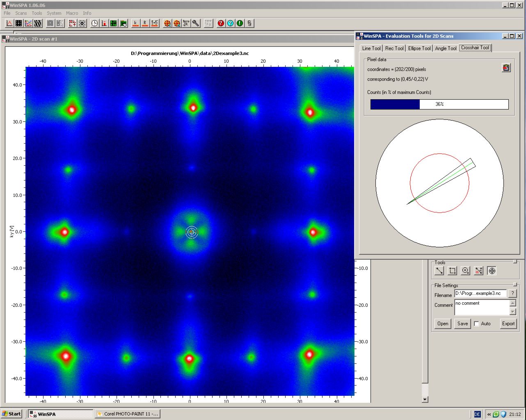Select the rectangle selection tool icon
The width and height of the screenshot is (526, 420).
tap(453, 271)
